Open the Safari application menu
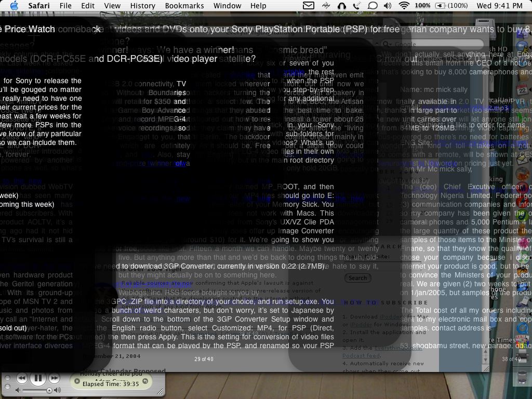Image resolution: width=532 pixels, height=399 pixels. coord(38,6)
